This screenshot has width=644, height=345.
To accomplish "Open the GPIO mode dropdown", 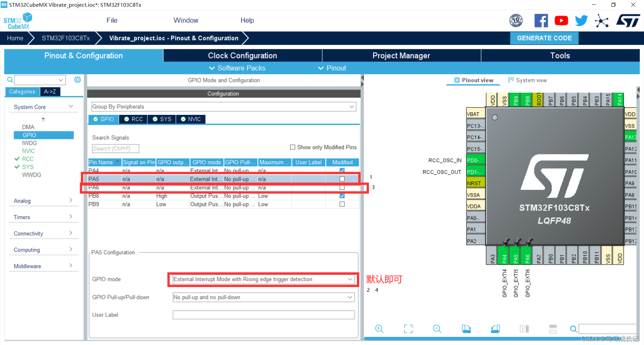I will click(x=263, y=279).
